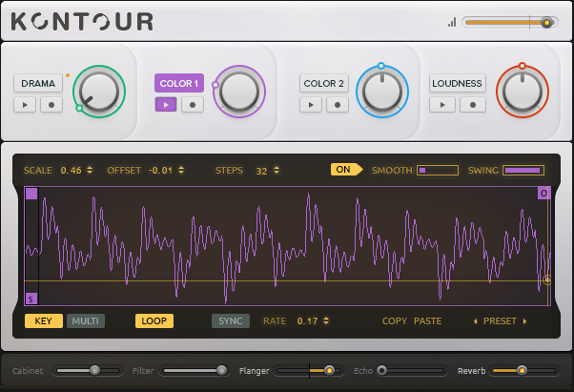Toggle the Cabinet effect label

click(28, 371)
